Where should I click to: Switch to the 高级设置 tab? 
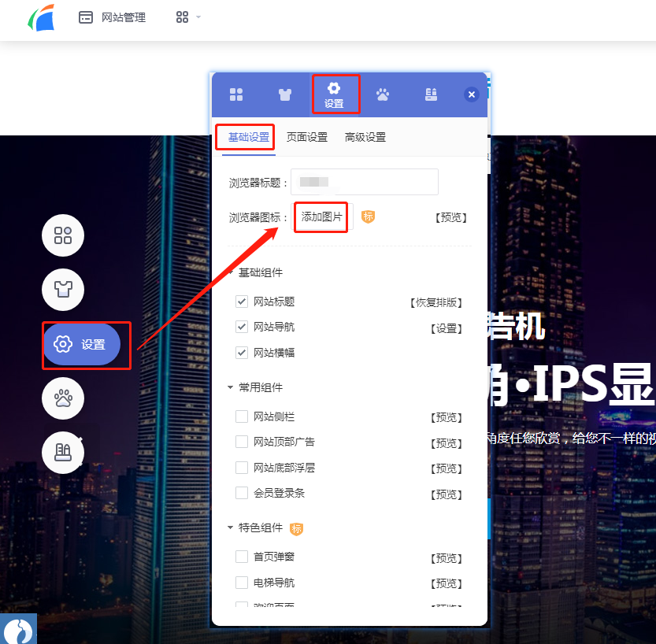coord(365,137)
